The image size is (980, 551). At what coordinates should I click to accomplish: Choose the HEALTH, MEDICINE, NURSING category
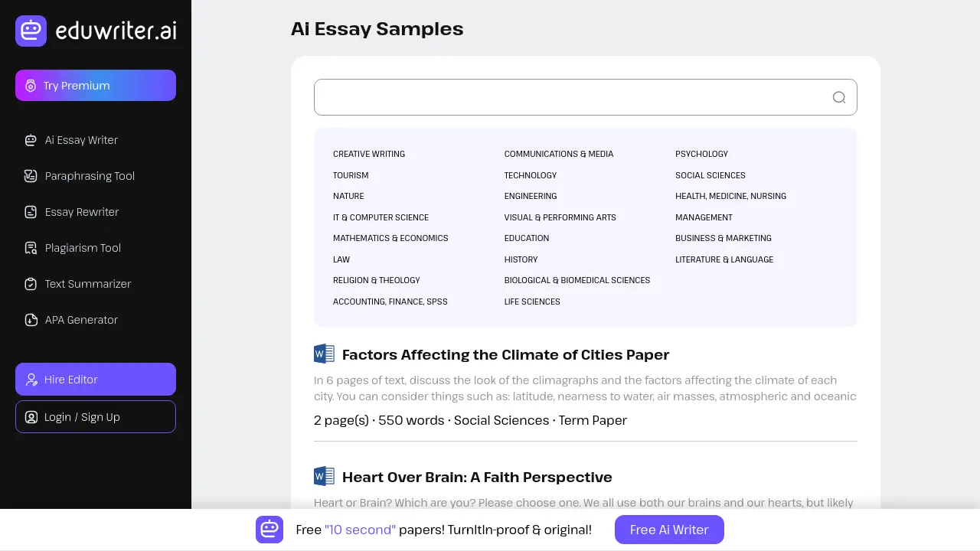(730, 196)
